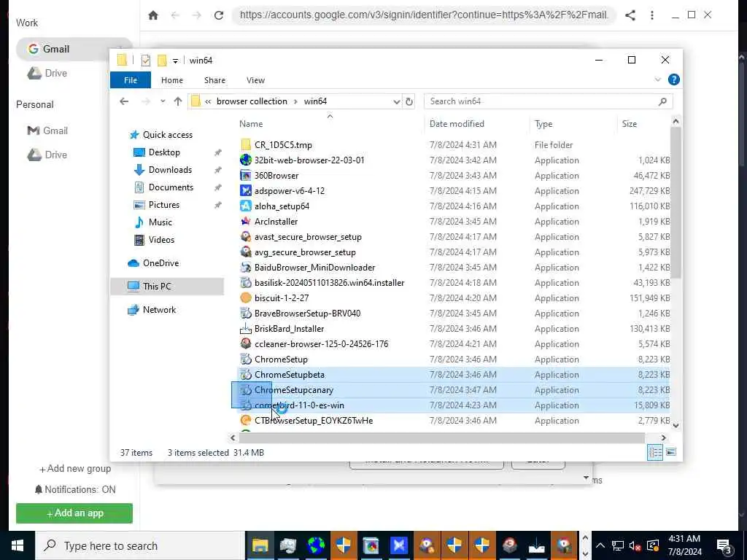Open the notification center icon

pos(724,545)
